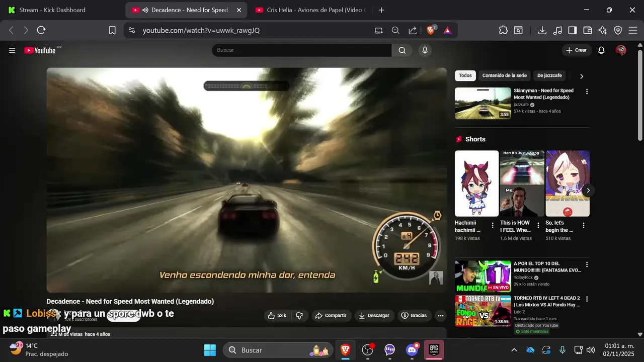
Task: Share this page with the share icon
Action: (413, 30)
